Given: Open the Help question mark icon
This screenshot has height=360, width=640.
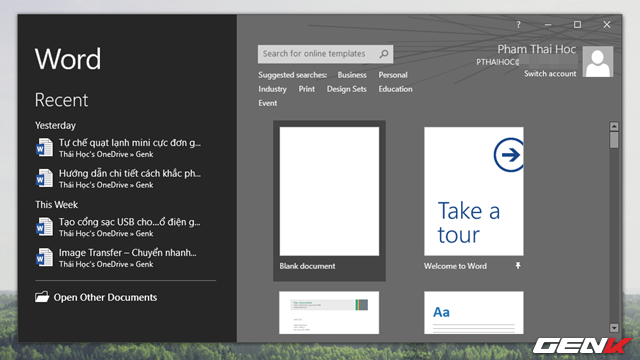Looking at the screenshot, I should (x=518, y=25).
